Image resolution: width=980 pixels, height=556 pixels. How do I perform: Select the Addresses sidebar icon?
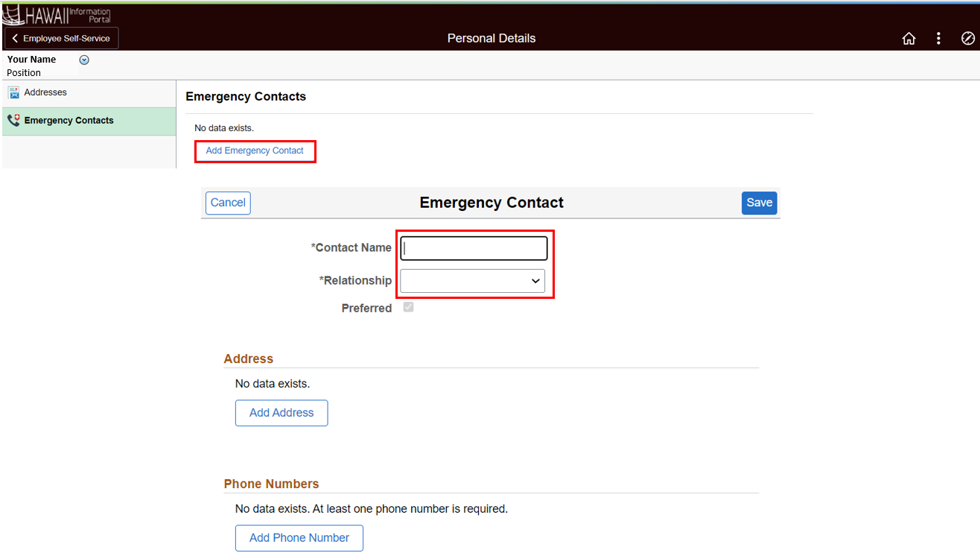14,92
